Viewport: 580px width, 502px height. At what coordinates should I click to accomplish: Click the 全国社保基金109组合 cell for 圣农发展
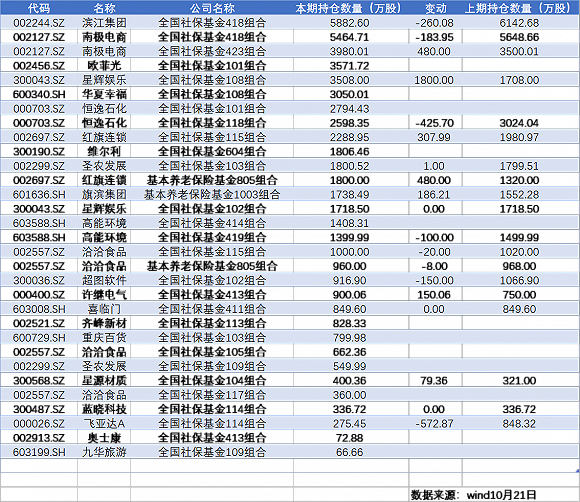point(212,366)
